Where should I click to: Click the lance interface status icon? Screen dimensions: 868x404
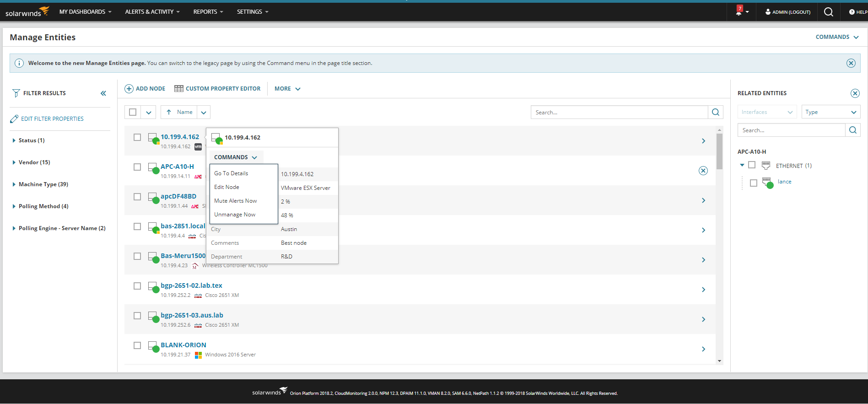(x=767, y=183)
